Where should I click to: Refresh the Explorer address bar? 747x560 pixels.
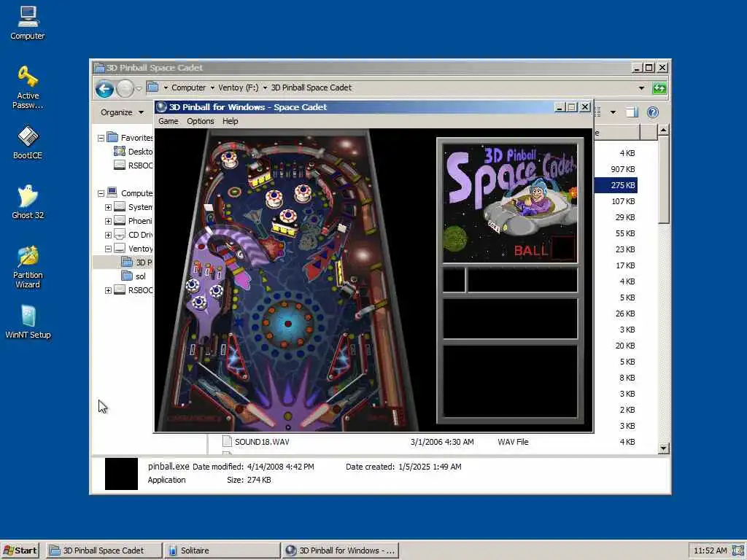pos(659,88)
